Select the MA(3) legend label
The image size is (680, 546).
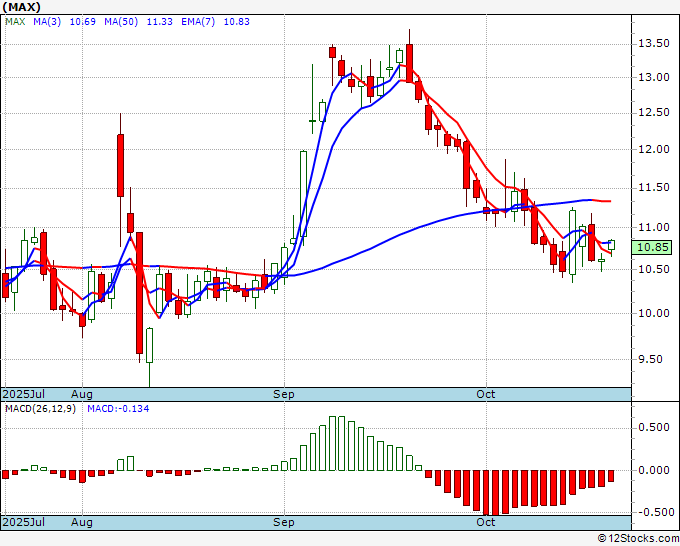pos(46,20)
